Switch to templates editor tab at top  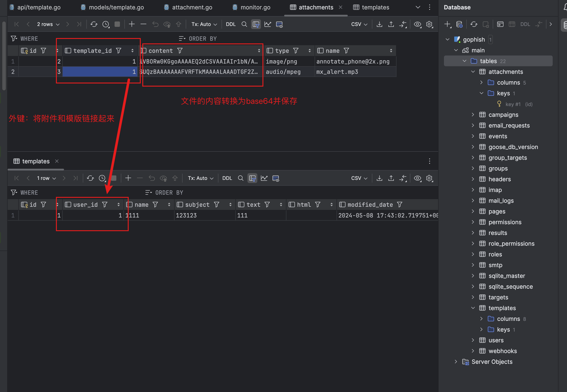(371, 7)
